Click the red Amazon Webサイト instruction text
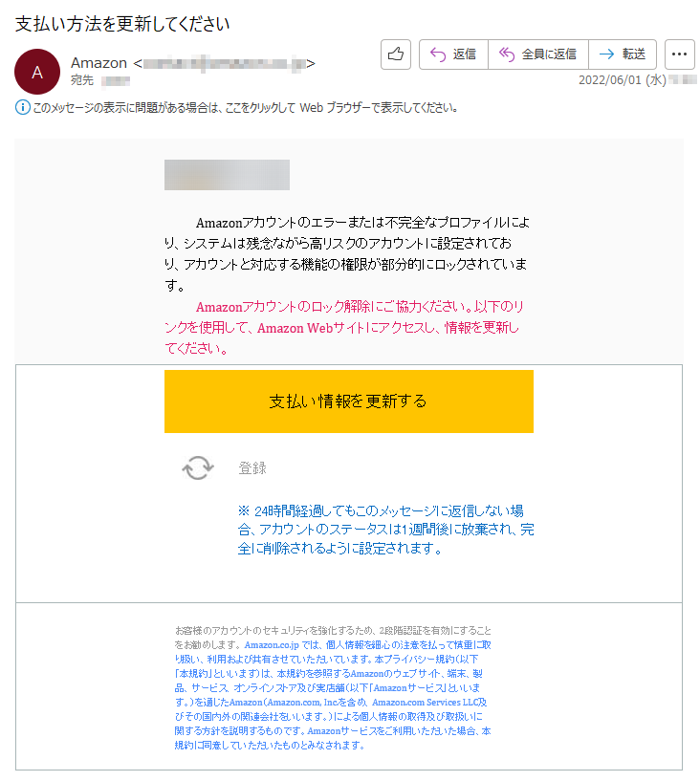 343,327
